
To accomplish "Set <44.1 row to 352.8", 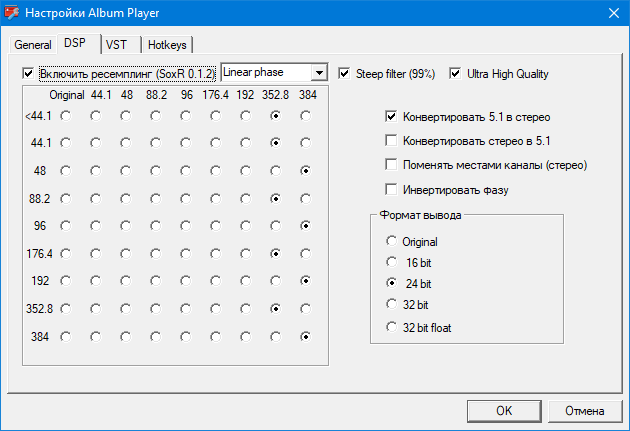I will coord(275,116).
